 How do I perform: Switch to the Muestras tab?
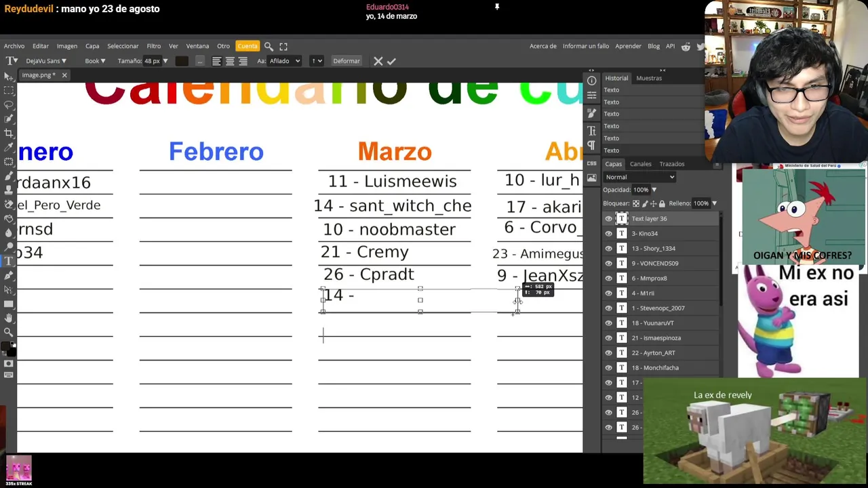coord(649,78)
